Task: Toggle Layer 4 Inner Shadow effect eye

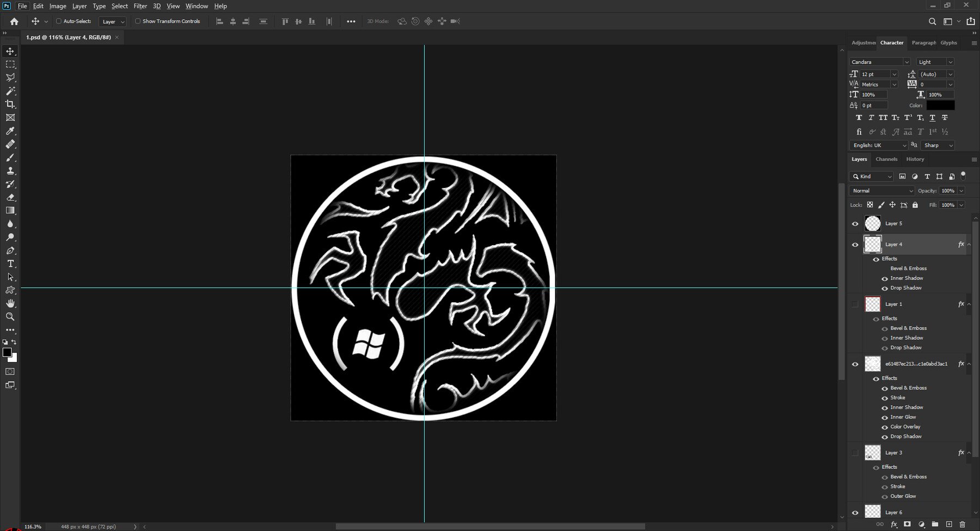Action: point(885,279)
